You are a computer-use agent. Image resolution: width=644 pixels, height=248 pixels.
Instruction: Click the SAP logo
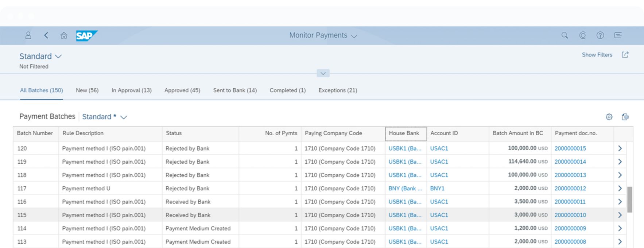[86, 35]
